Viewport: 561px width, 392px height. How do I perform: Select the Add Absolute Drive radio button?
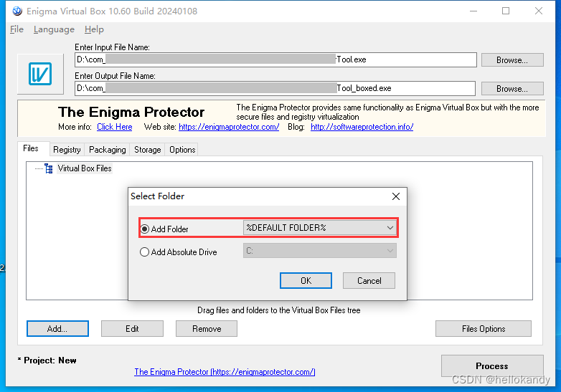pyautogui.click(x=144, y=252)
